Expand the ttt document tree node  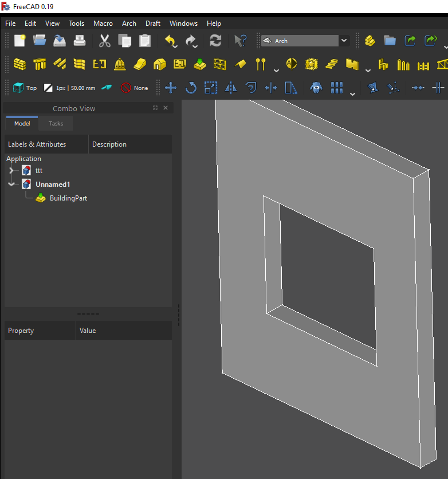[x=11, y=171]
